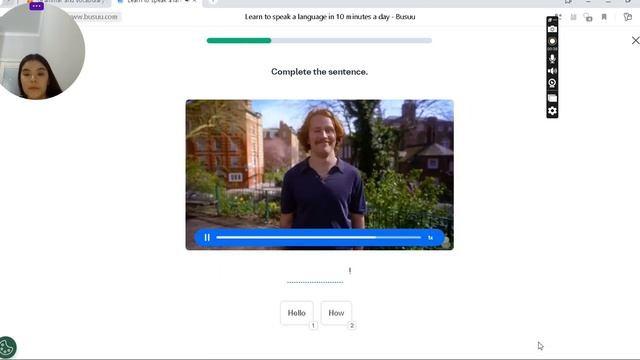Mute the microphone in the recorder toolbar
This screenshot has width=640, height=360.
552,58
